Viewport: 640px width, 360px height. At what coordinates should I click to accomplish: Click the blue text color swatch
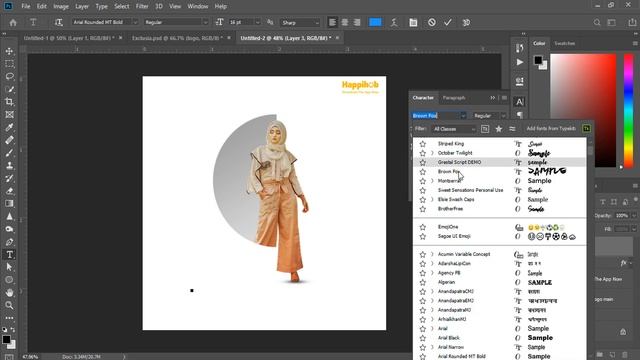tap(375, 22)
